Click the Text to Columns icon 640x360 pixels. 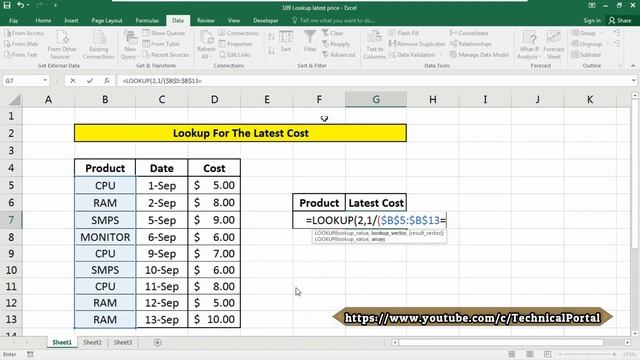(x=374, y=45)
